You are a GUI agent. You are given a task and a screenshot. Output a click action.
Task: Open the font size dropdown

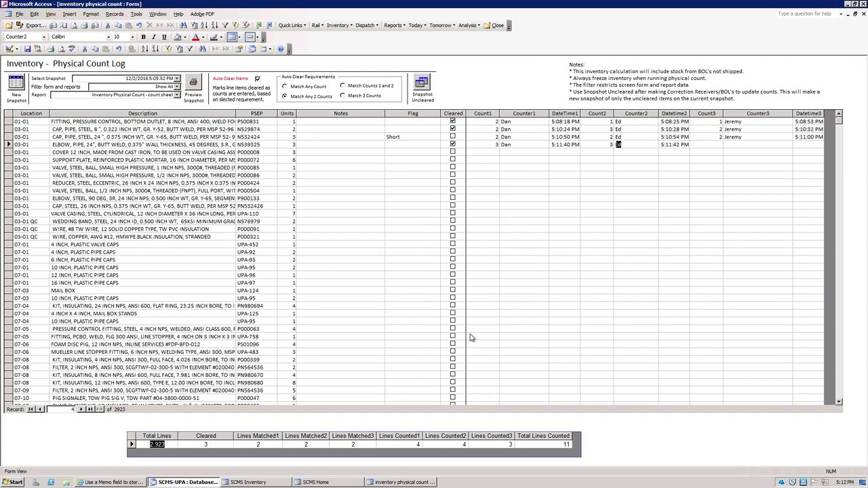click(132, 37)
